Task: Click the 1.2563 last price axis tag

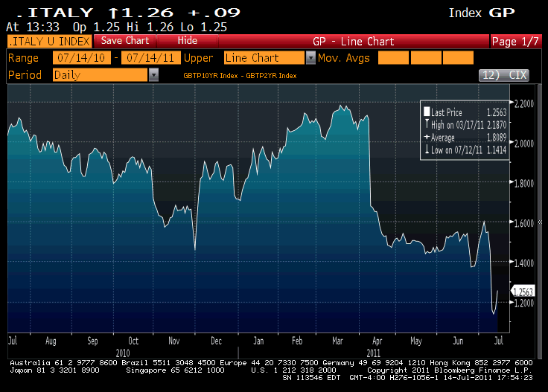Action: click(523, 292)
